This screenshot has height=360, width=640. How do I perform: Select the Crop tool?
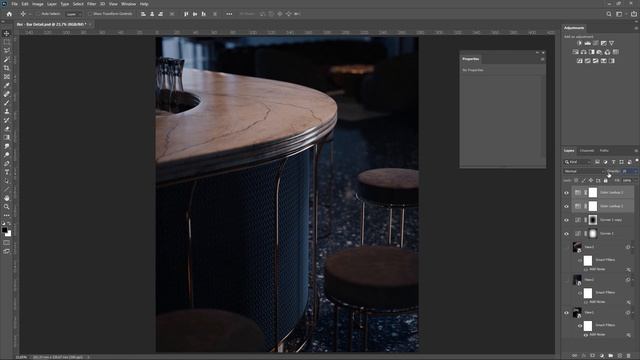pyautogui.click(x=7, y=68)
